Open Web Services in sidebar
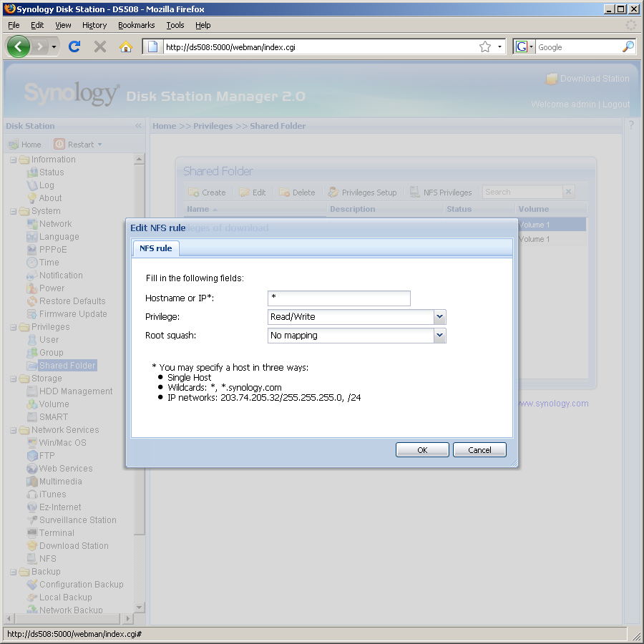Image resolution: width=644 pixels, height=644 pixels. 59,468
